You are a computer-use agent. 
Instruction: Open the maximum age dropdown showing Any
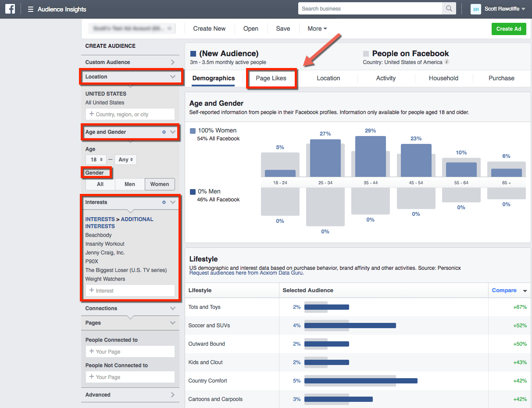click(x=126, y=160)
